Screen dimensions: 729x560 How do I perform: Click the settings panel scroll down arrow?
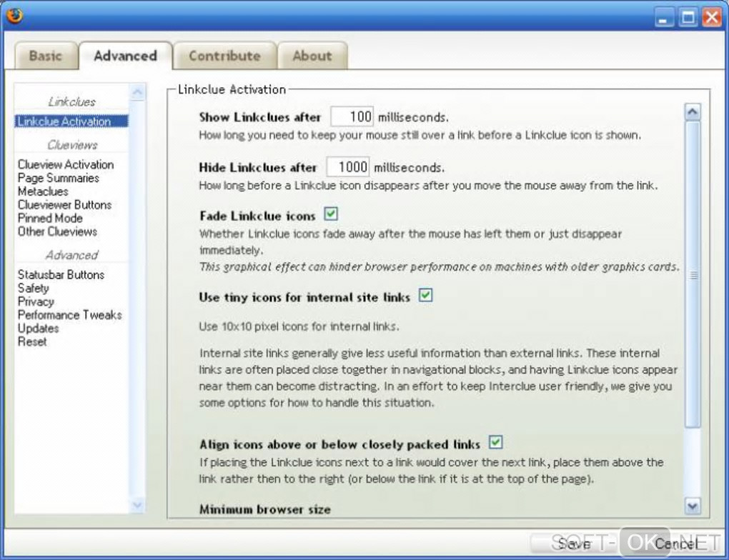click(693, 506)
